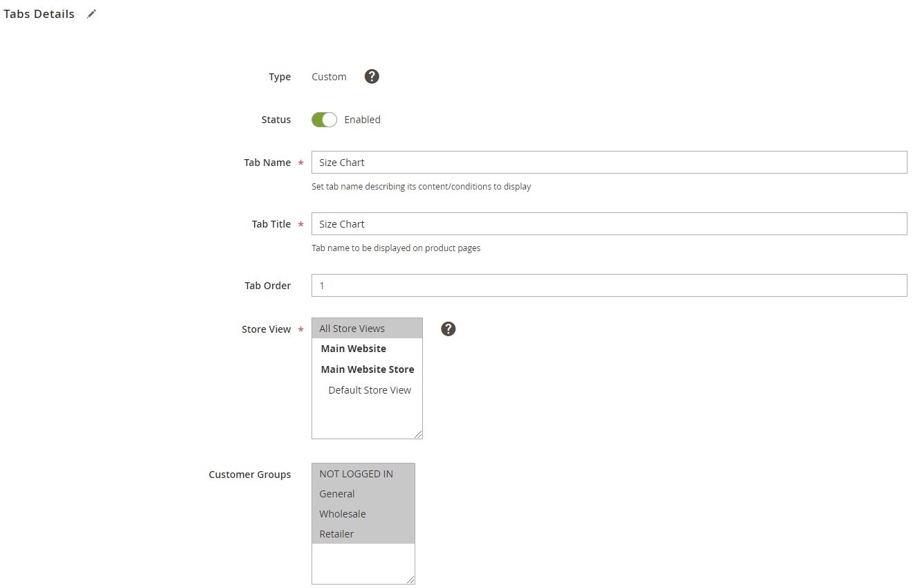Screen dimensions: 913x588
Task: Click the Enabled status label
Action: 362,120
